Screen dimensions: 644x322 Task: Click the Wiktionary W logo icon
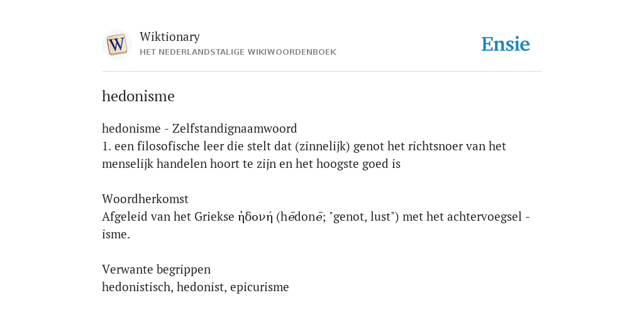coord(116,45)
